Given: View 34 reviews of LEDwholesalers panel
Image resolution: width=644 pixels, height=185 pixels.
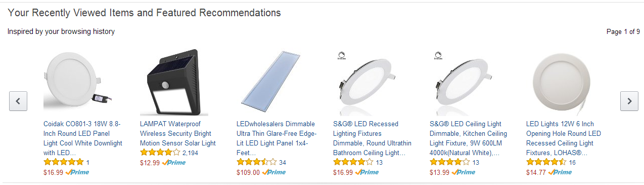Looking at the screenshot, I should coord(283,162).
